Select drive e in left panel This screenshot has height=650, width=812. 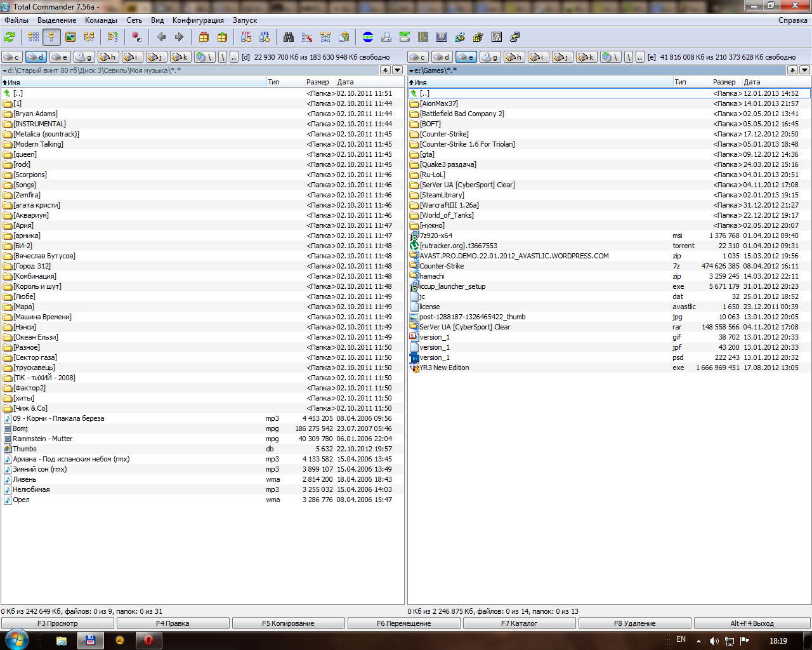coord(60,57)
